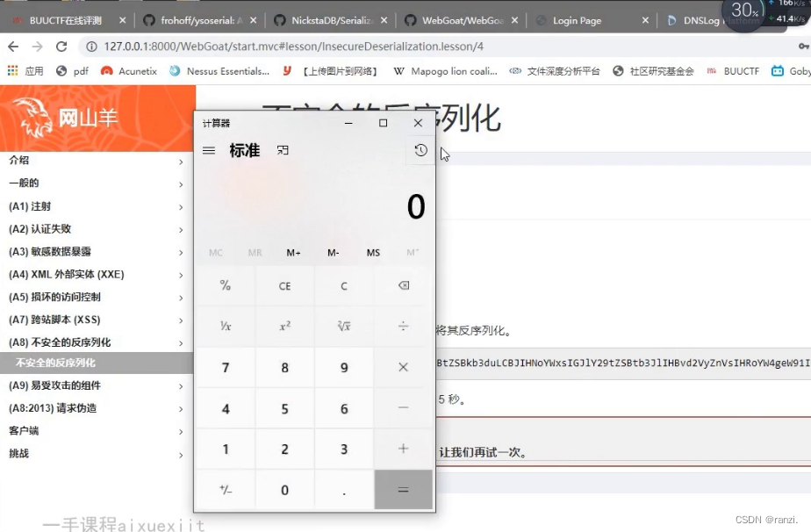This screenshot has width=811, height=532.
Task: Click the C clear key
Action: coord(344,285)
